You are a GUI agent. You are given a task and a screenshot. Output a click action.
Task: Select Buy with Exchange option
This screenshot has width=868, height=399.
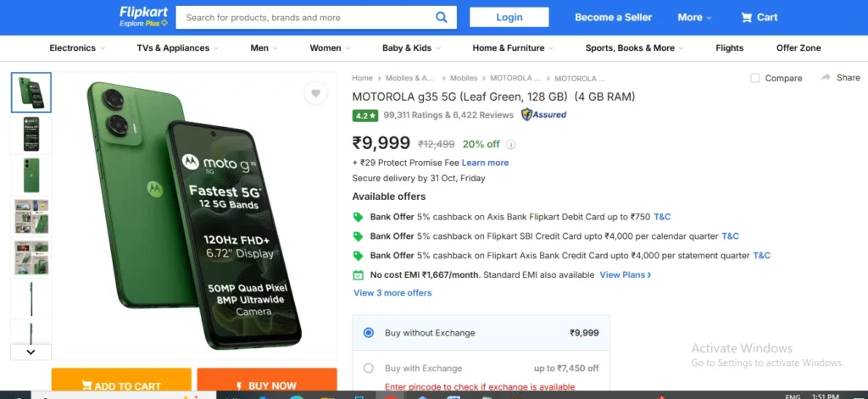pos(369,369)
